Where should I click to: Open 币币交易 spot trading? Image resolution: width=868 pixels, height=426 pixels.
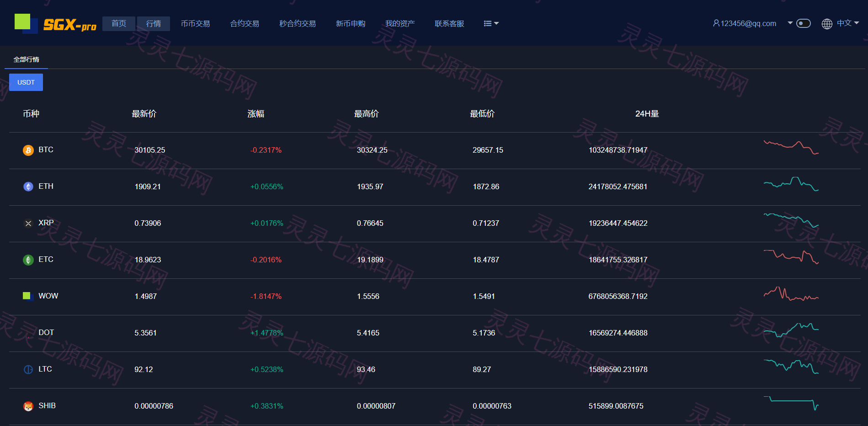click(195, 24)
